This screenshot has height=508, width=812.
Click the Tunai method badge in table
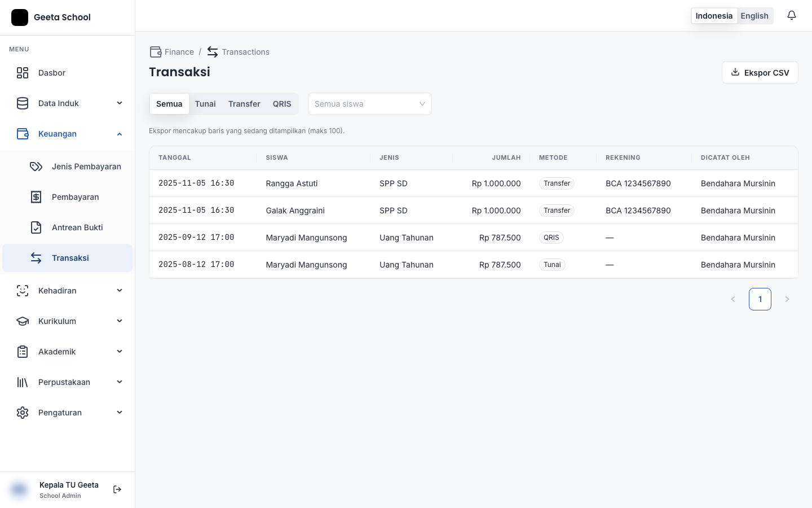pyautogui.click(x=552, y=265)
